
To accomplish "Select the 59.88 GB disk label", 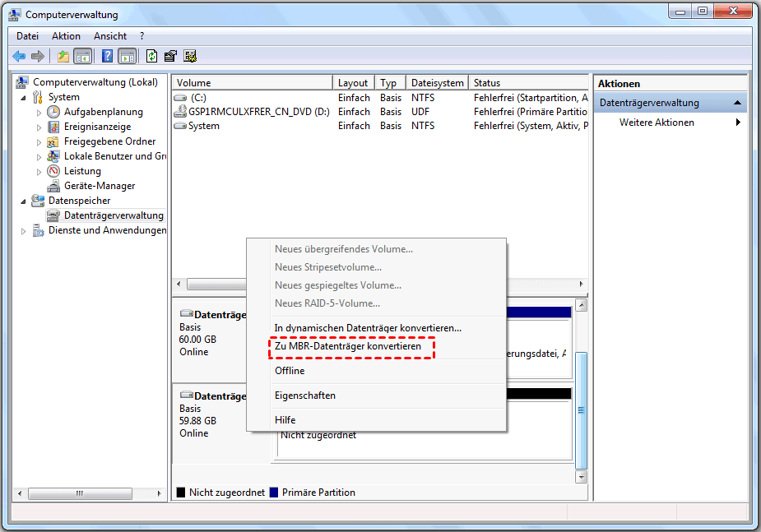I will [197, 421].
